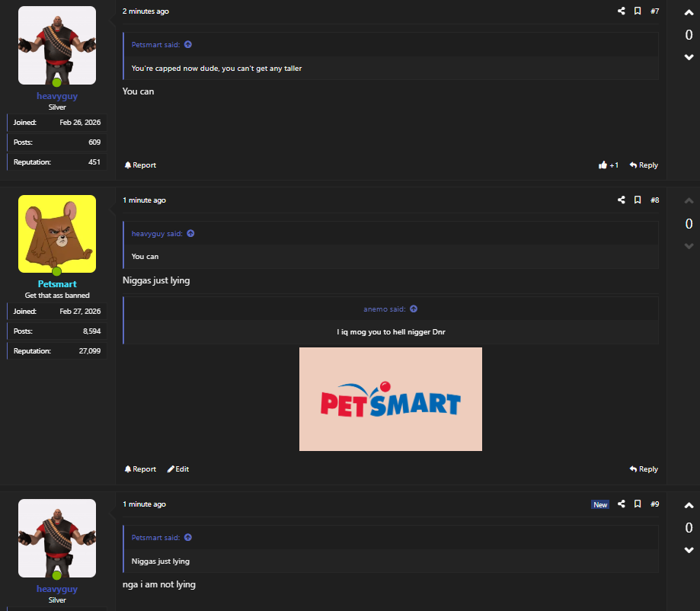Like post #7 with thumbs up +1
The height and width of the screenshot is (611, 700).
coord(608,165)
